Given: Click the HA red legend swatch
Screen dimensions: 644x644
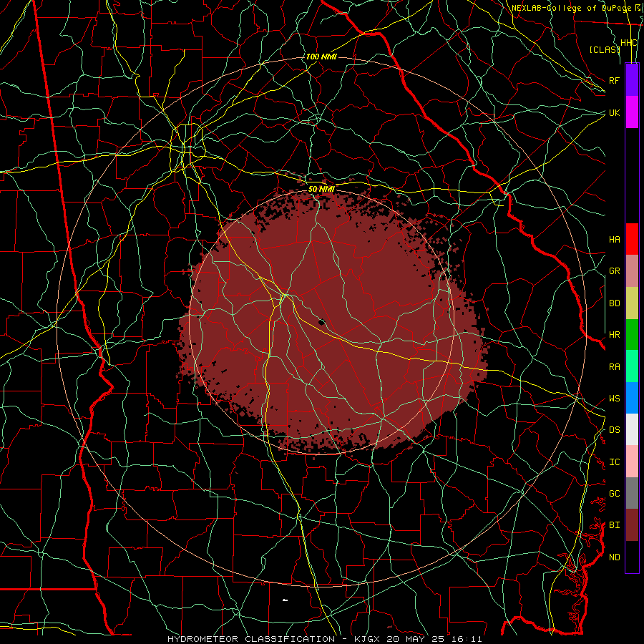Looking at the screenshot, I should tap(632, 239).
